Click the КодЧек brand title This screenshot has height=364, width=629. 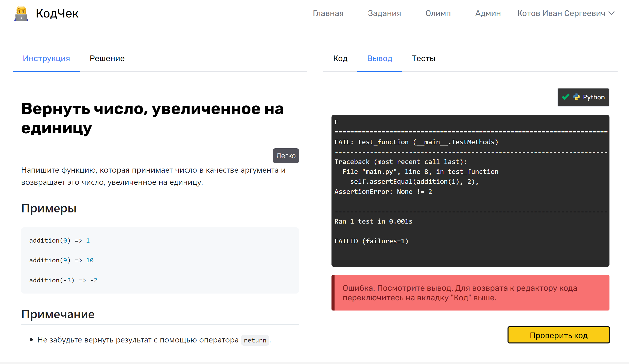point(57,14)
